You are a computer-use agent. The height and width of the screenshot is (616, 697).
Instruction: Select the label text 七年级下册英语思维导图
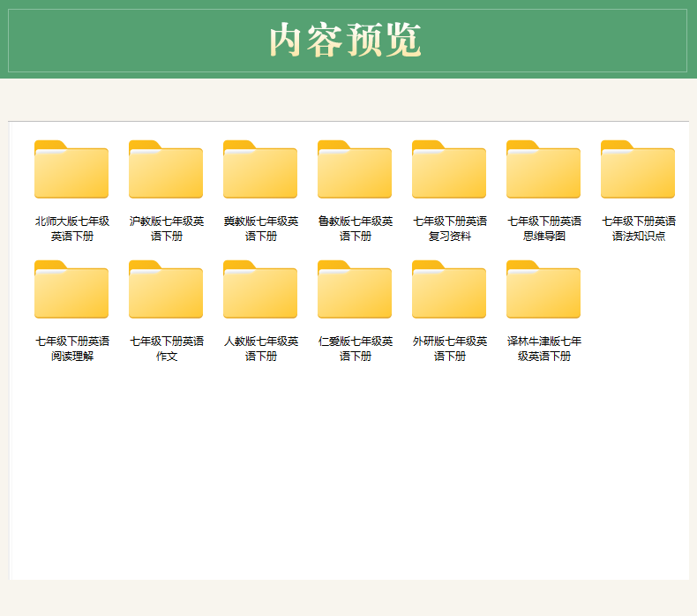tap(544, 229)
